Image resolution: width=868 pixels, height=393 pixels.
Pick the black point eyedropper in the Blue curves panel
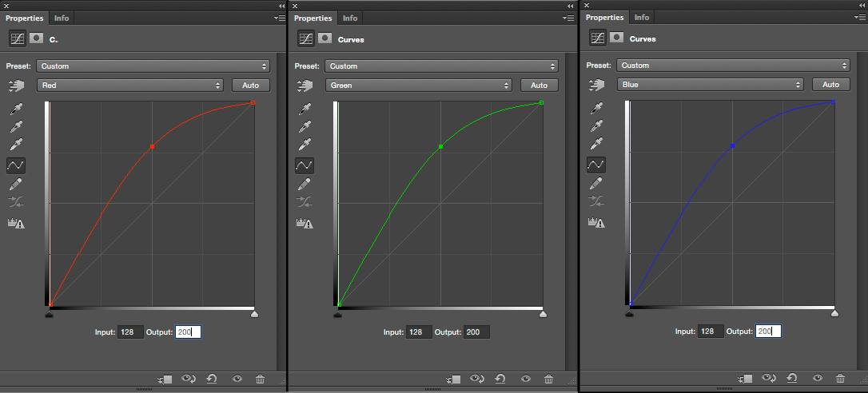(596, 109)
